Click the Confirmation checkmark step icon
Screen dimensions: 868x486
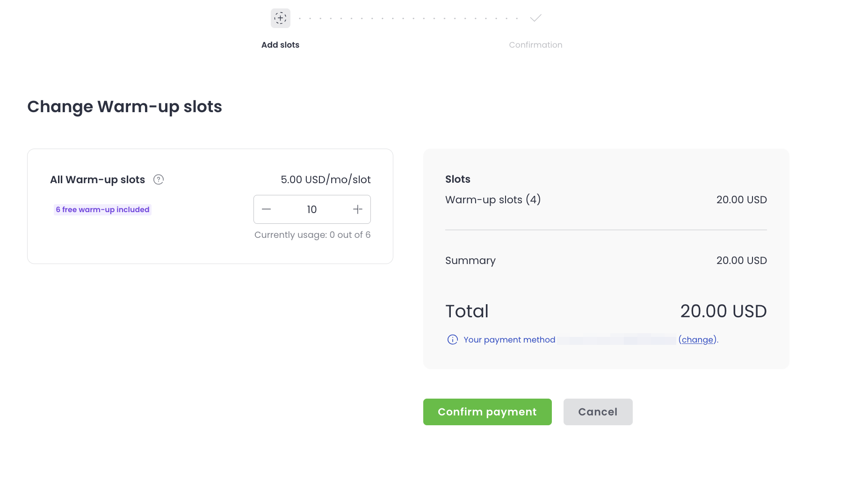535,18
